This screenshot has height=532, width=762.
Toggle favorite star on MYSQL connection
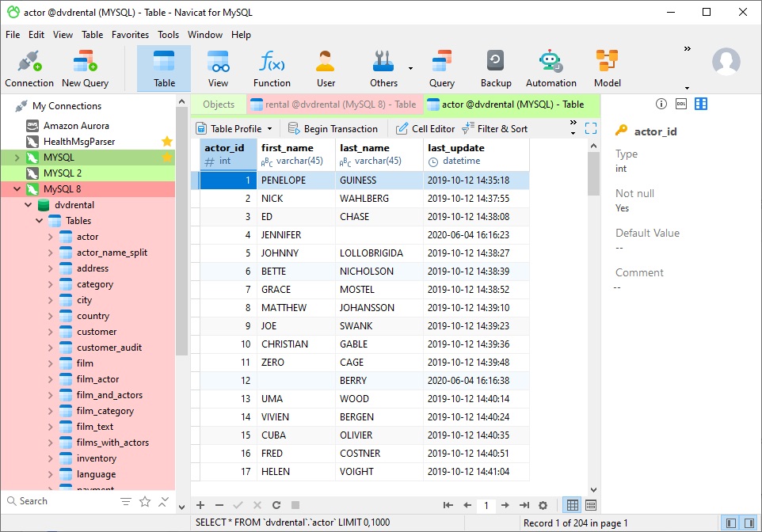coord(166,157)
